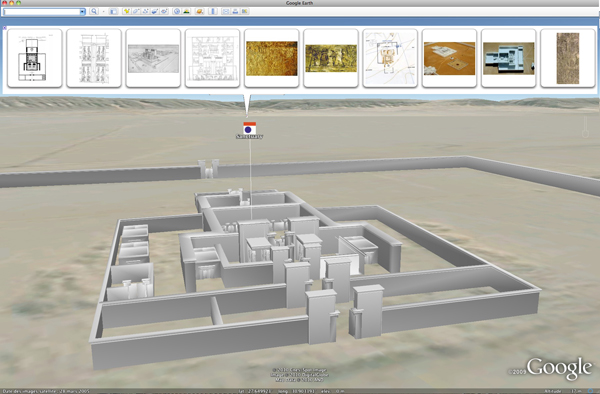
Task: Click the Record a Tour icon
Action: [x=165, y=11]
